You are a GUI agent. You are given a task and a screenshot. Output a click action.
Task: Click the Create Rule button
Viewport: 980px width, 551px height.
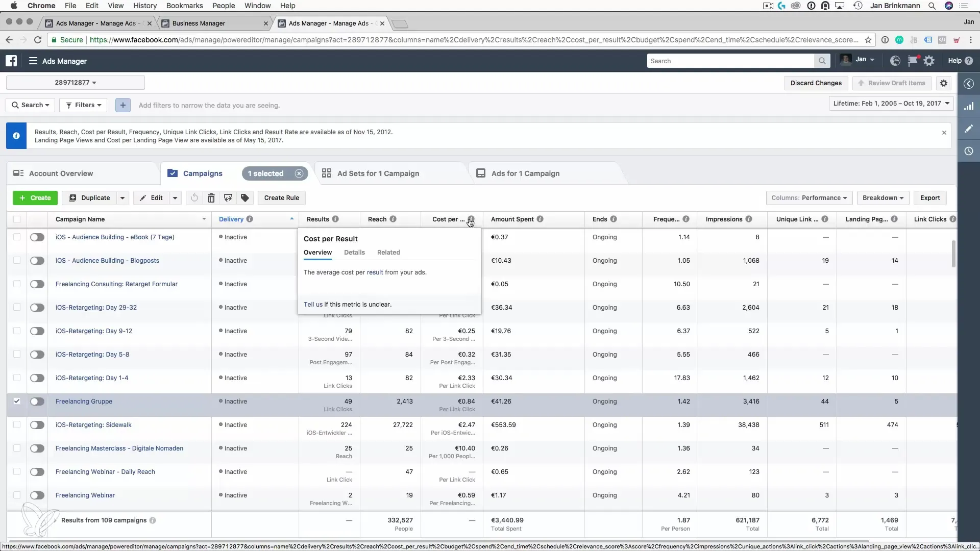pyautogui.click(x=282, y=198)
